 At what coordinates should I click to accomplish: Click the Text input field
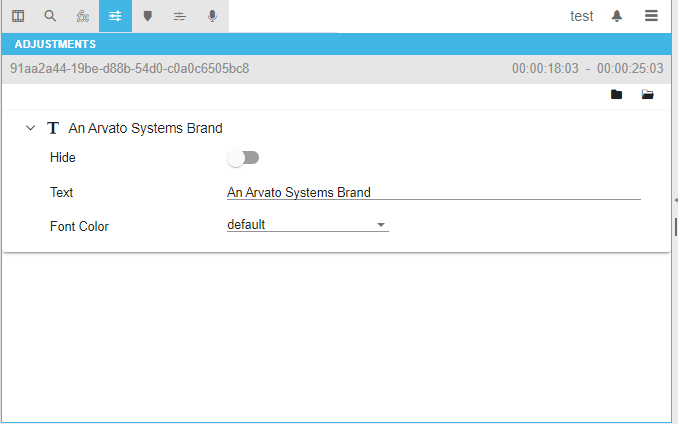click(x=433, y=192)
